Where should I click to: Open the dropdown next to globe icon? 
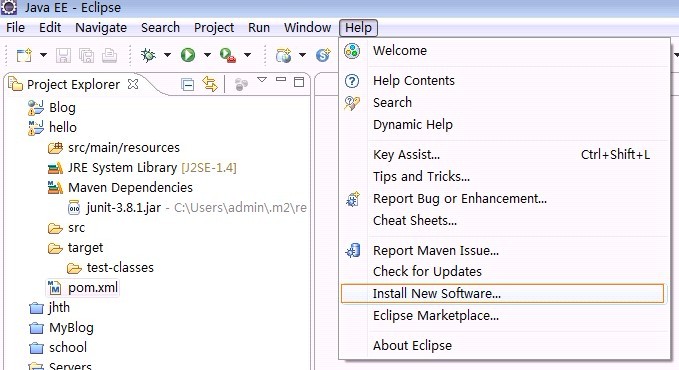[302, 55]
